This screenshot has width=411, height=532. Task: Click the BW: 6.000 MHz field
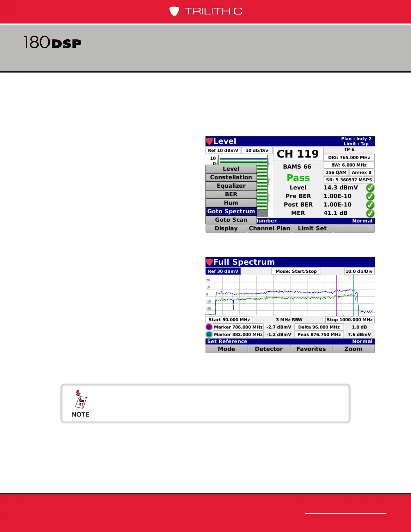click(349, 165)
